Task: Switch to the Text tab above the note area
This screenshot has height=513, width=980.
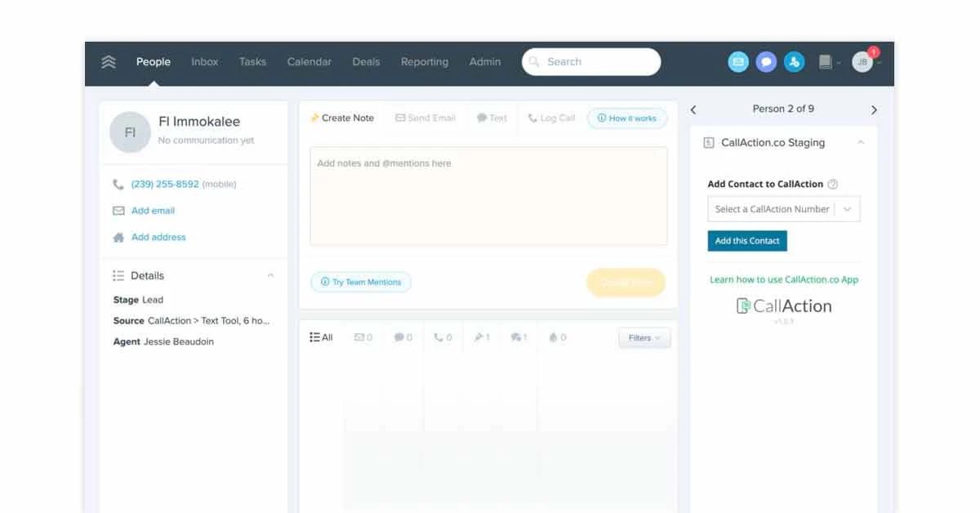Action: click(492, 118)
